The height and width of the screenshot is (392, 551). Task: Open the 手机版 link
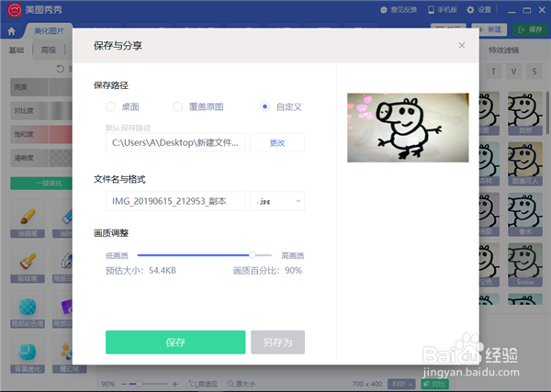click(443, 10)
